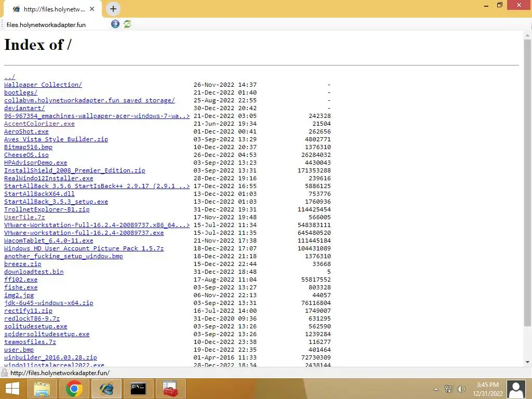Download TrollnetExplorer-B1.zip

[47, 210]
